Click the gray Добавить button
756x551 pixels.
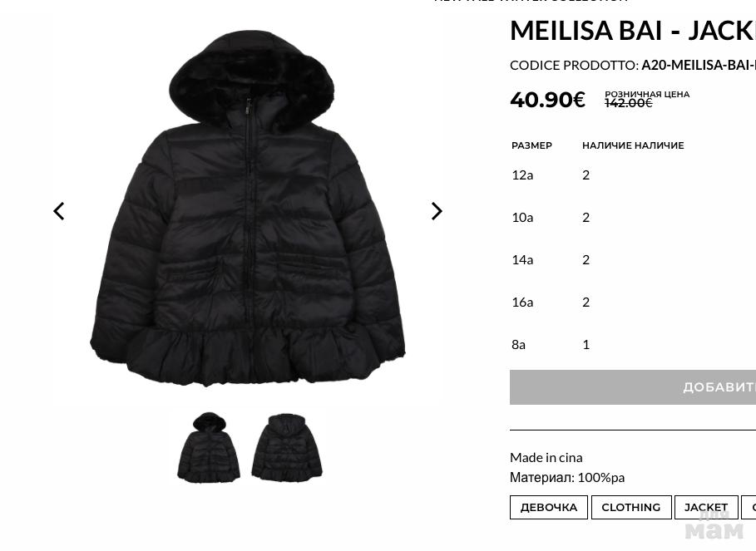[633, 387]
